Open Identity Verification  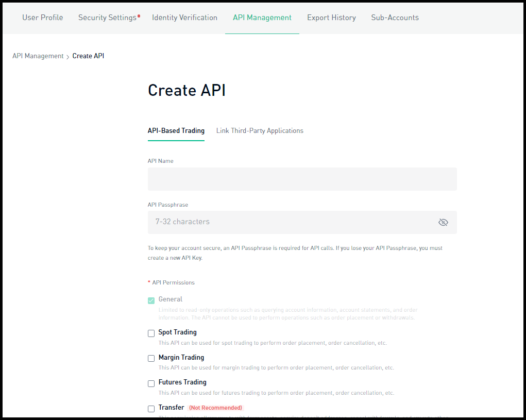184,18
